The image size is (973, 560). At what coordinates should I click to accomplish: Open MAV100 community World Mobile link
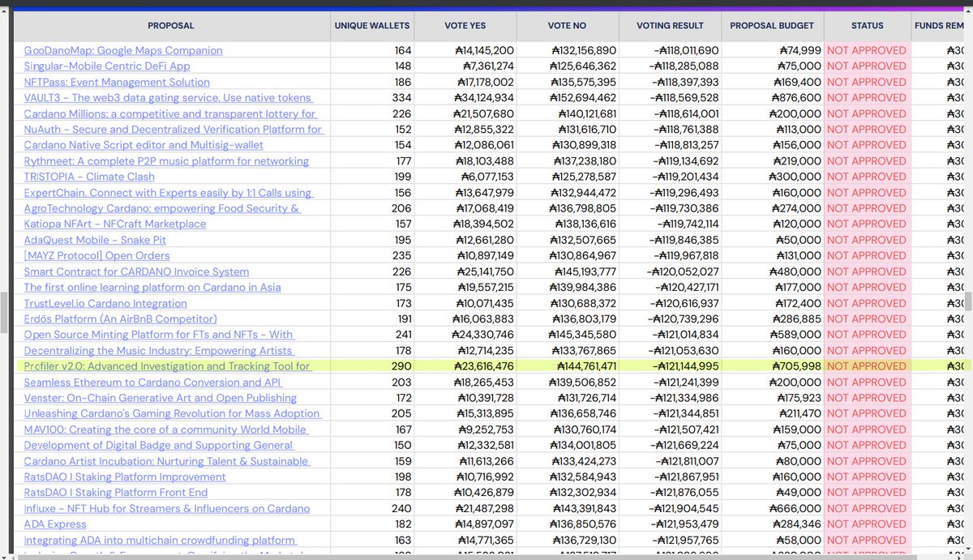point(165,430)
